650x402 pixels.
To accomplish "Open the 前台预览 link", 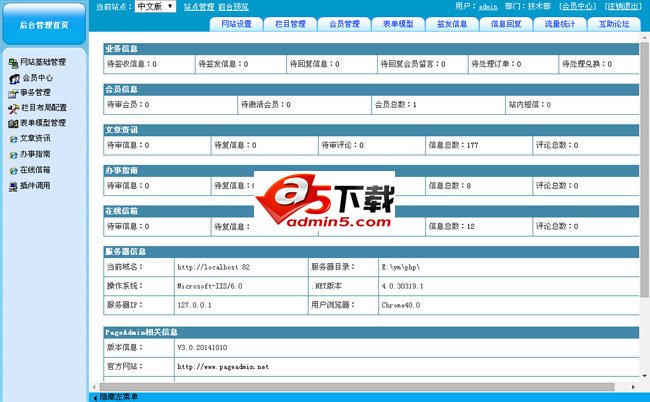I will (x=233, y=7).
